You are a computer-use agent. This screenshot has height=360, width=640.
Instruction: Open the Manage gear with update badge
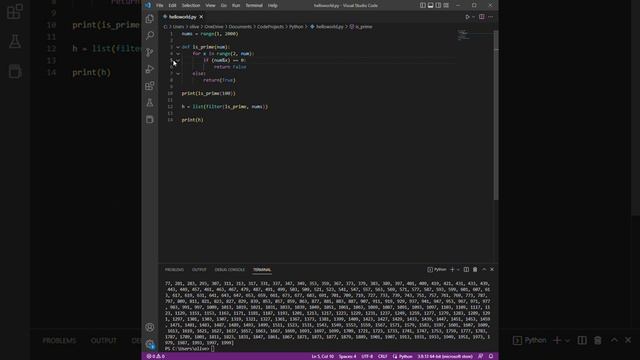150,344
